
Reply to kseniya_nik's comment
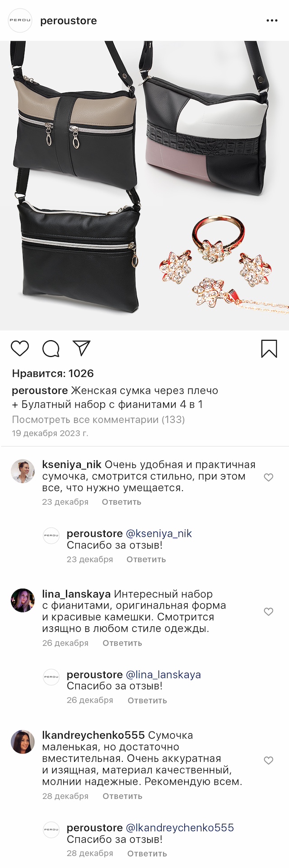(x=121, y=502)
